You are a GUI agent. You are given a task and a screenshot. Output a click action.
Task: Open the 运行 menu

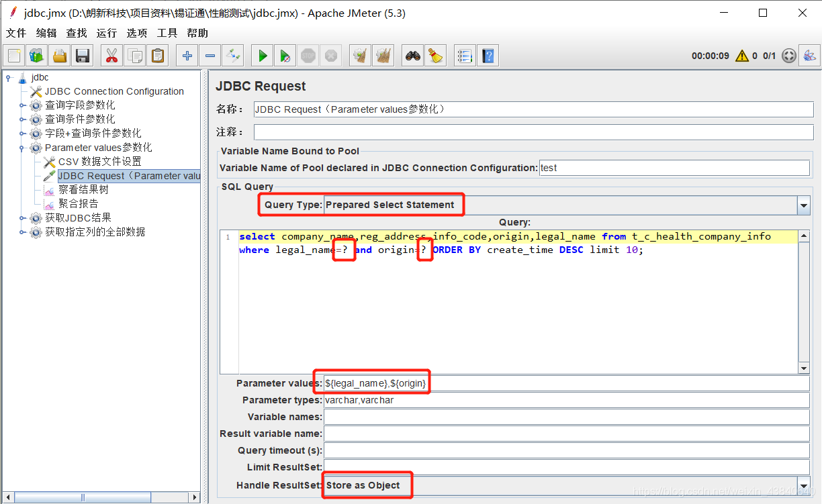(106, 33)
